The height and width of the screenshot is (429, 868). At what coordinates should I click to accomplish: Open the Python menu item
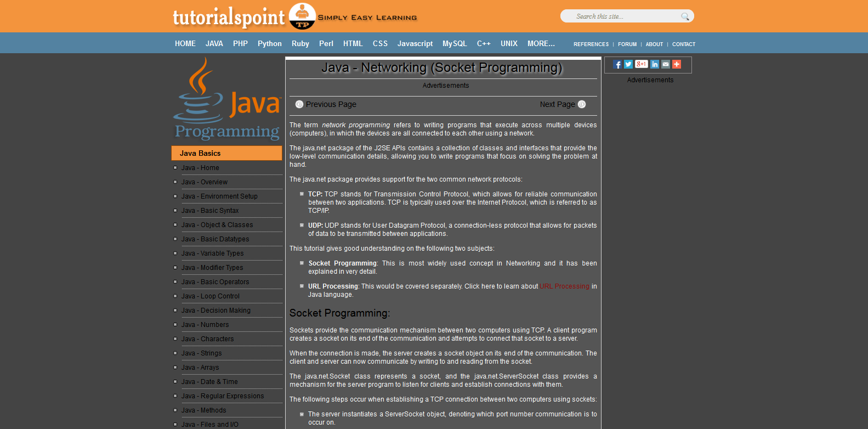270,43
